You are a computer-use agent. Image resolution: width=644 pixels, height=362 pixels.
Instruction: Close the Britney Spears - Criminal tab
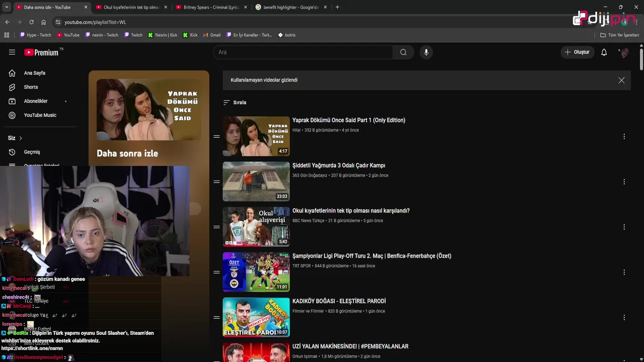click(x=246, y=7)
